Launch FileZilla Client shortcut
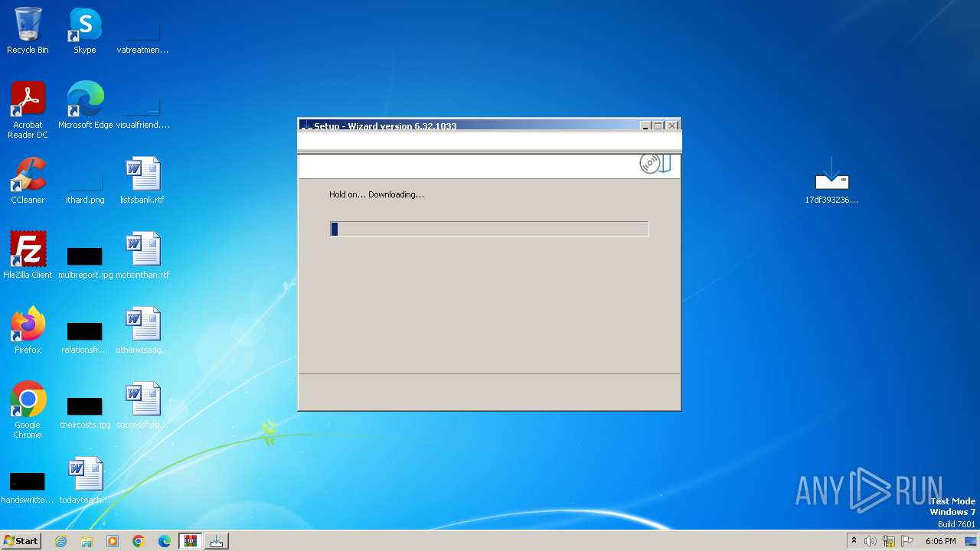Screen dimensions: 980x551 tap(28, 256)
